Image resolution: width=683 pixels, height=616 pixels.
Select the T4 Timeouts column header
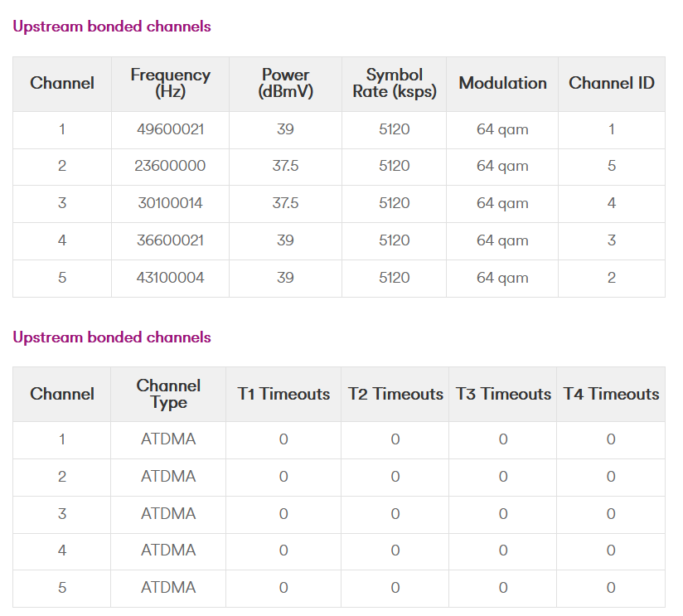click(x=611, y=395)
